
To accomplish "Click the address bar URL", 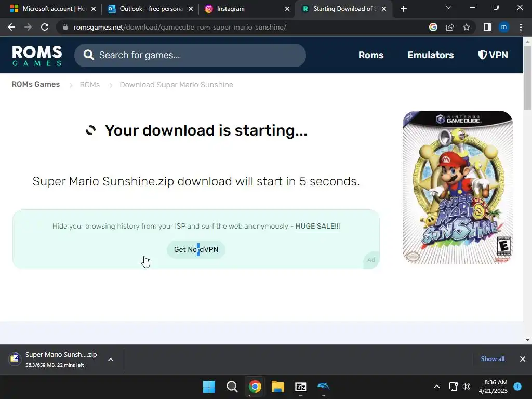I will click(x=180, y=27).
